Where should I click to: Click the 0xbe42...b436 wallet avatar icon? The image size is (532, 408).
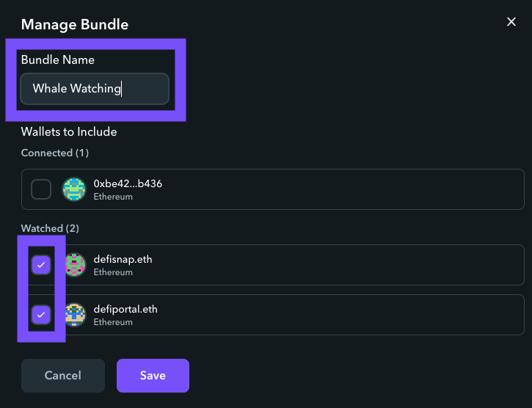[x=74, y=189]
